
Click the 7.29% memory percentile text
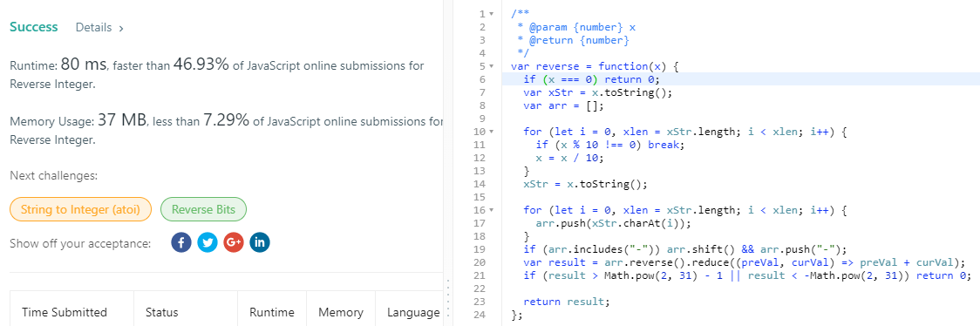click(226, 120)
